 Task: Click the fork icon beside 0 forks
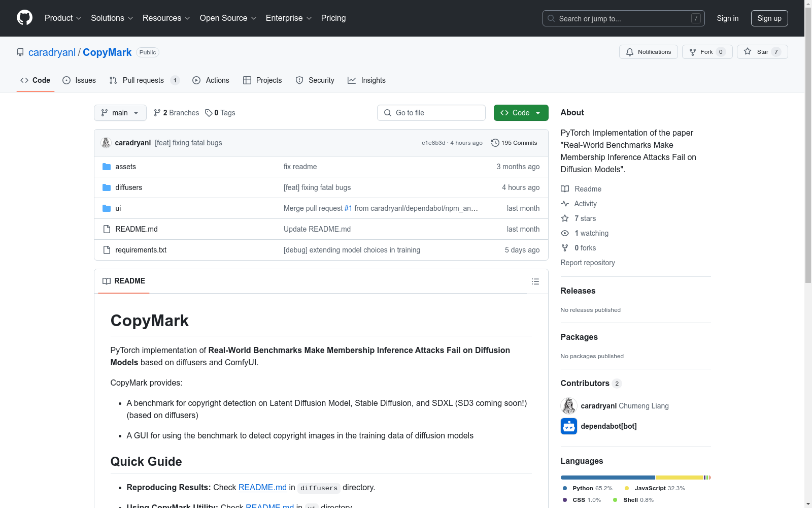pos(565,248)
